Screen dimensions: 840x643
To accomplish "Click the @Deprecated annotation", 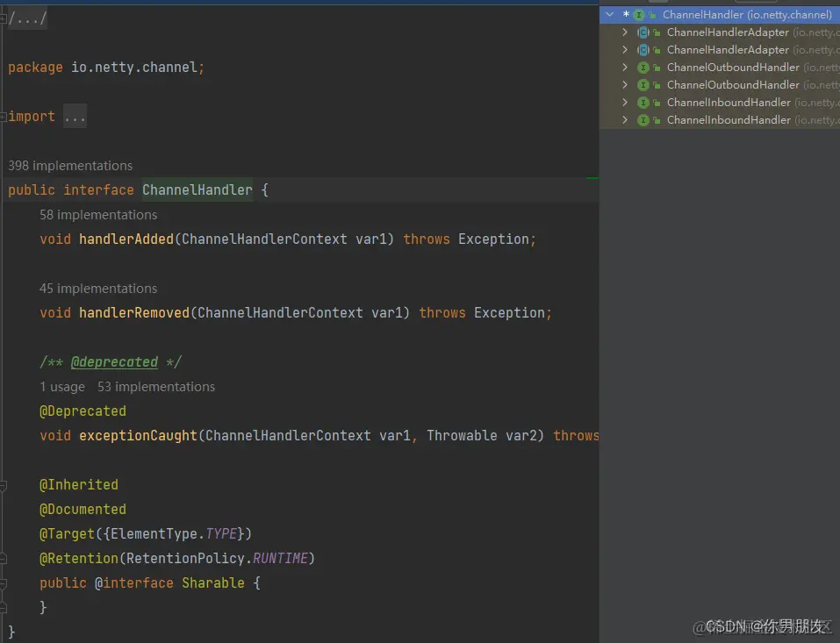I will click(83, 411).
